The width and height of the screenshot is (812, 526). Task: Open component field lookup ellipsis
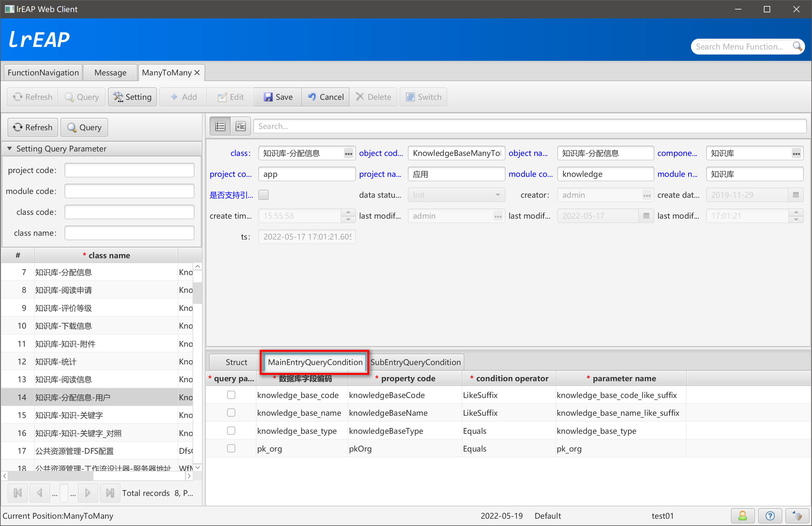point(796,154)
